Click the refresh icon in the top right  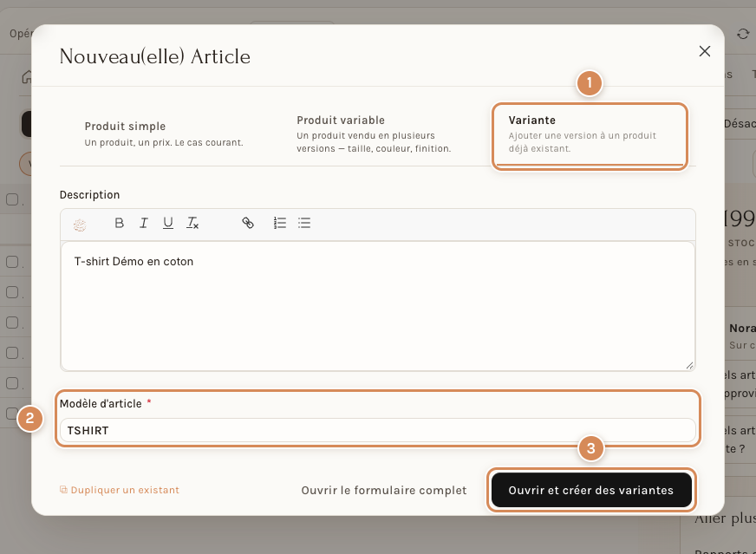point(743,34)
